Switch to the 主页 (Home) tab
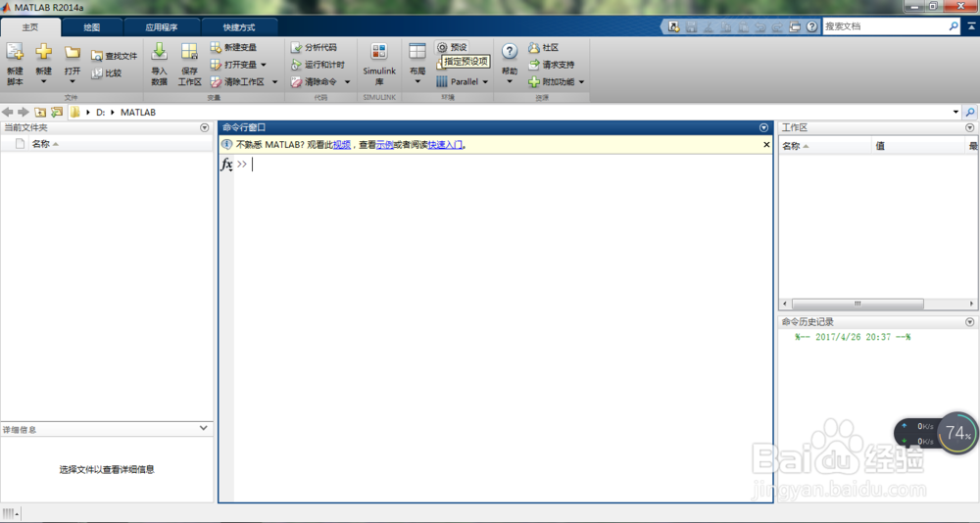This screenshot has width=980, height=523. point(30,27)
